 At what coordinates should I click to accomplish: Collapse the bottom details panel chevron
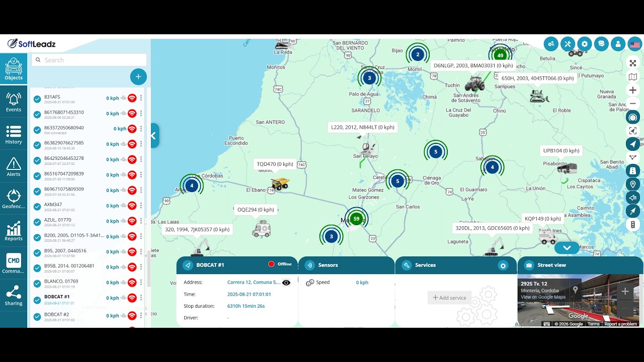pos(567,248)
